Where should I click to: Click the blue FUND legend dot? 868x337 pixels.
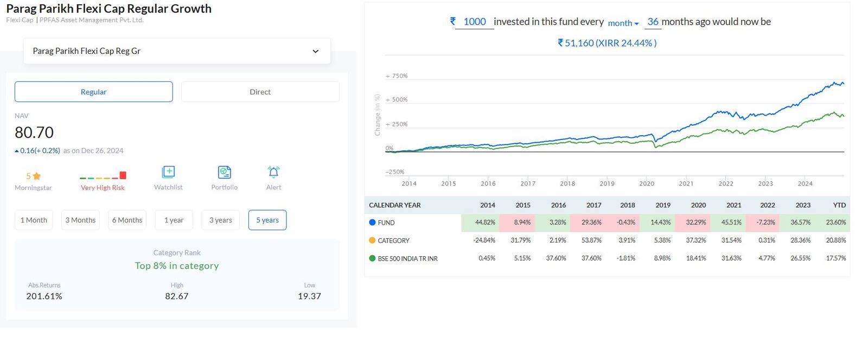click(x=372, y=222)
